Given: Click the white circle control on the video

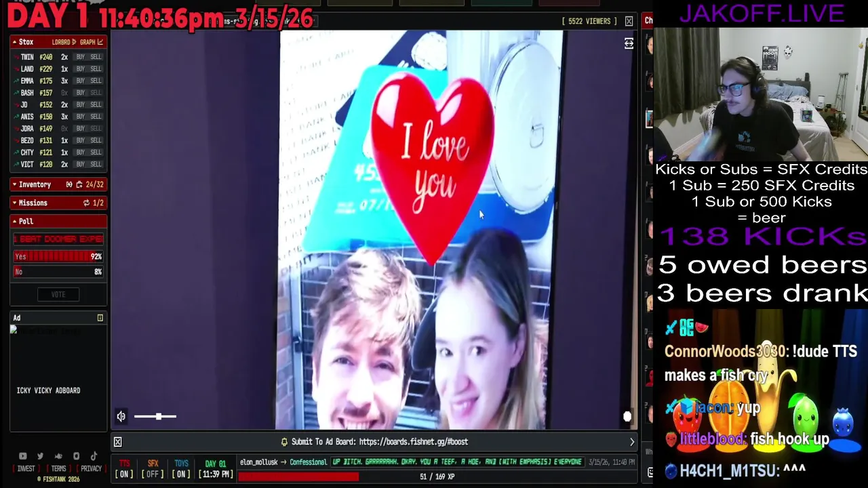Looking at the screenshot, I should tap(627, 417).
